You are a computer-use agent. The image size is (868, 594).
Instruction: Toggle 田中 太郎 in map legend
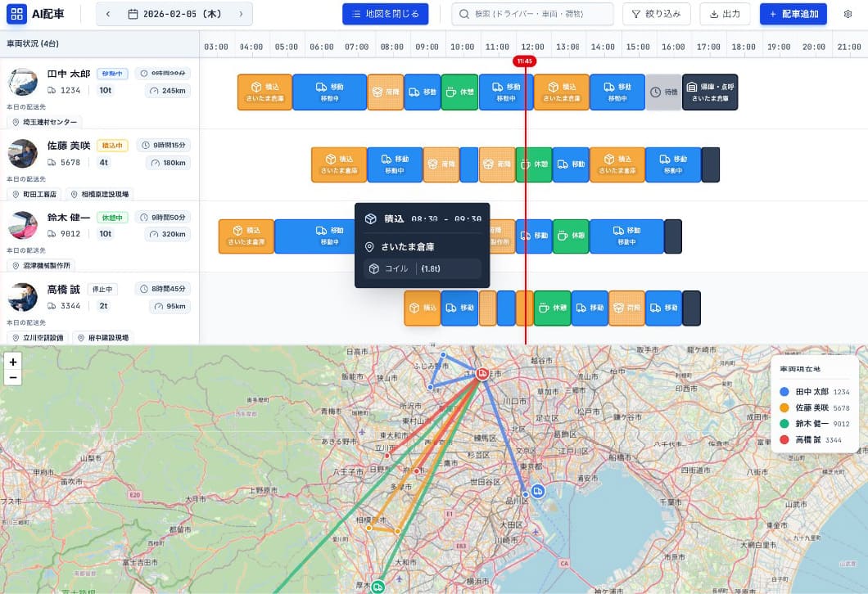pos(814,392)
